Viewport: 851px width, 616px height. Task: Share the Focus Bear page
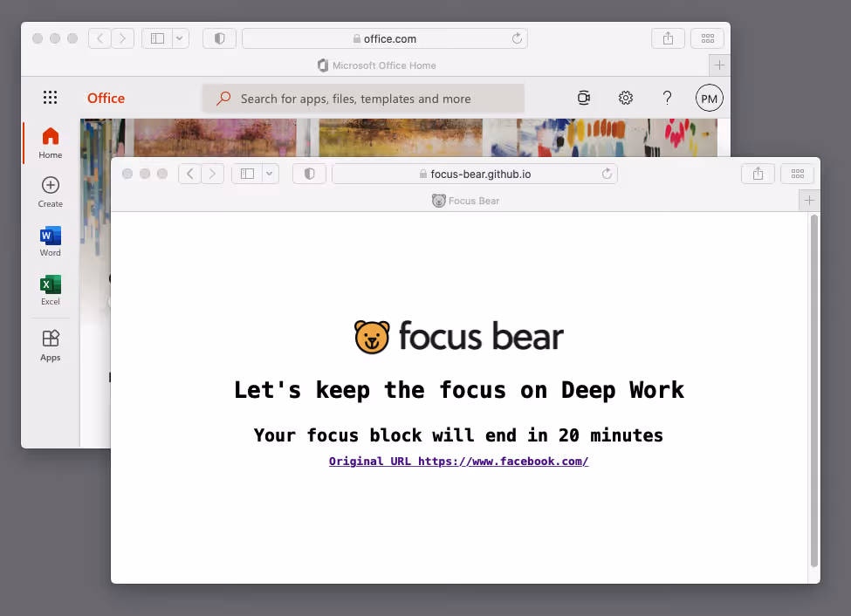(757, 174)
